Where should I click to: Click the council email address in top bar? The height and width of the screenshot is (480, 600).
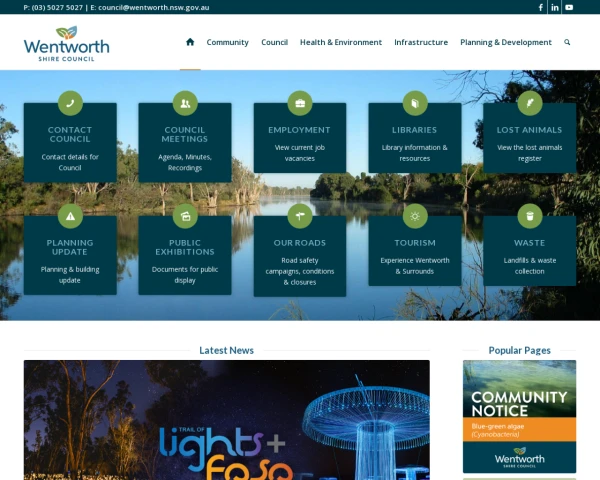tap(154, 7)
